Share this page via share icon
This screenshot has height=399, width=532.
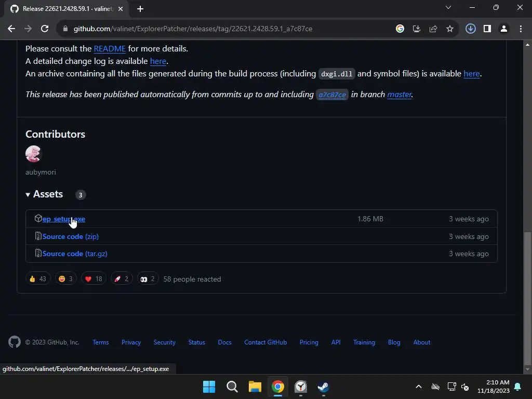433,29
